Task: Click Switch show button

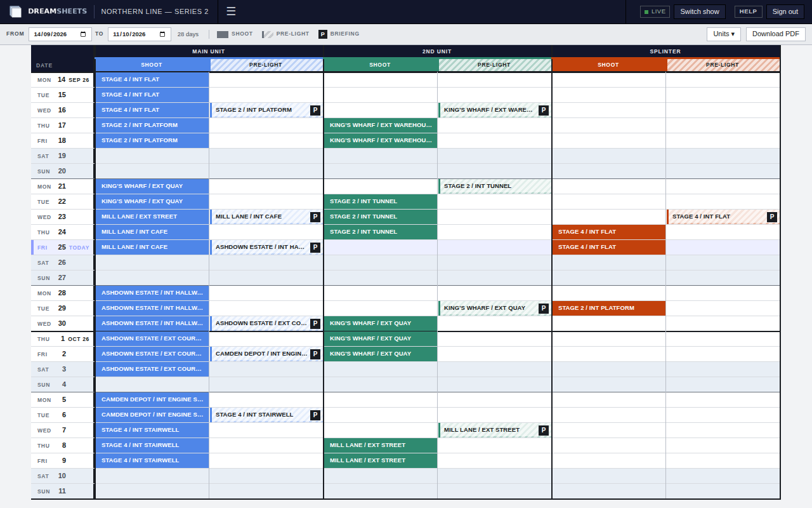Action: (700, 11)
